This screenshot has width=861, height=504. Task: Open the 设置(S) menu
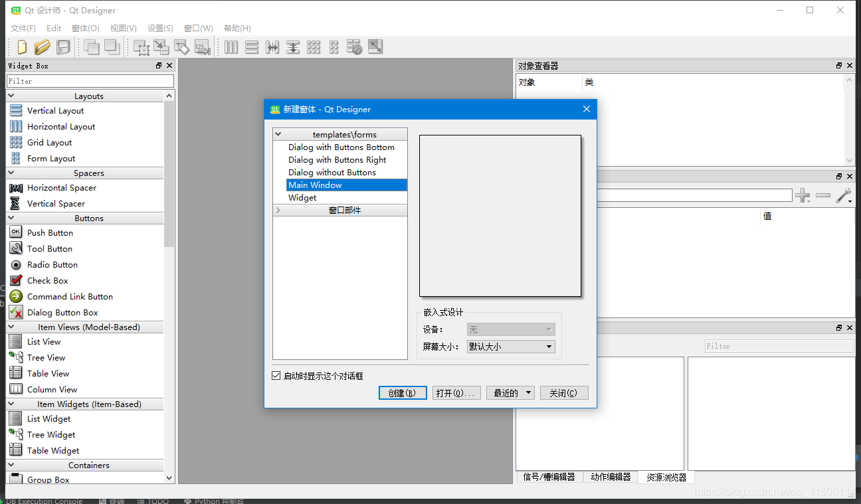point(160,29)
